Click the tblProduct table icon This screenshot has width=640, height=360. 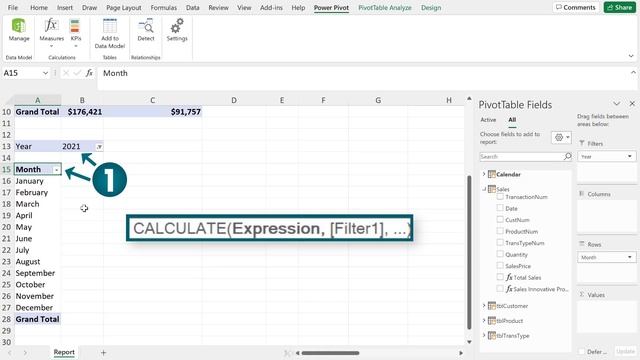click(492, 321)
